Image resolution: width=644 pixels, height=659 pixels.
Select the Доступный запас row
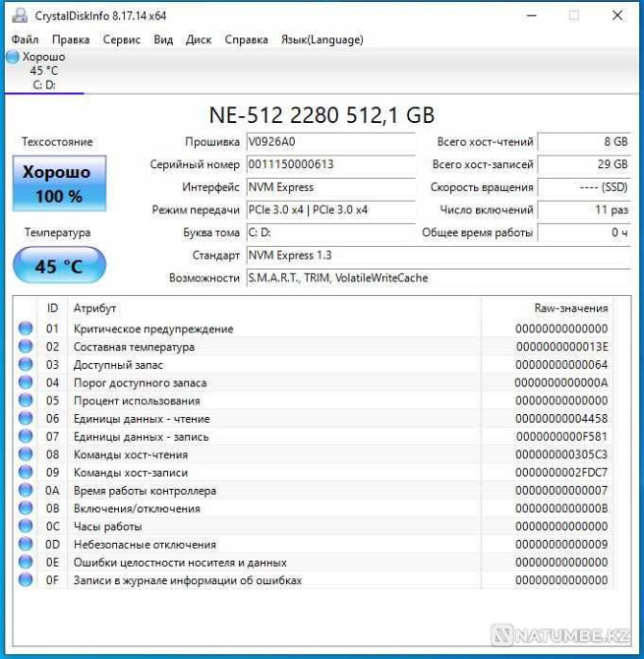point(313,365)
